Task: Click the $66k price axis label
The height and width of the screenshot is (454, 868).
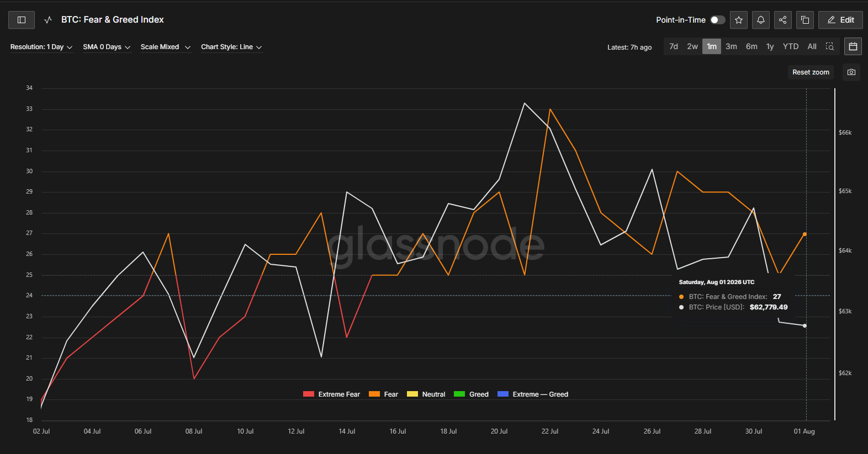Action: click(x=845, y=132)
